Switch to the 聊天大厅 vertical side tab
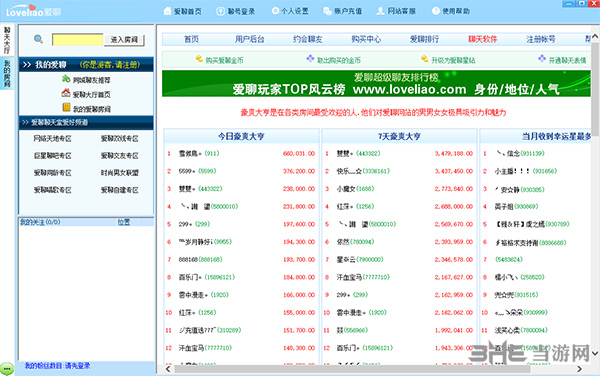This screenshot has height=376, width=600. pyautogui.click(x=7, y=40)
